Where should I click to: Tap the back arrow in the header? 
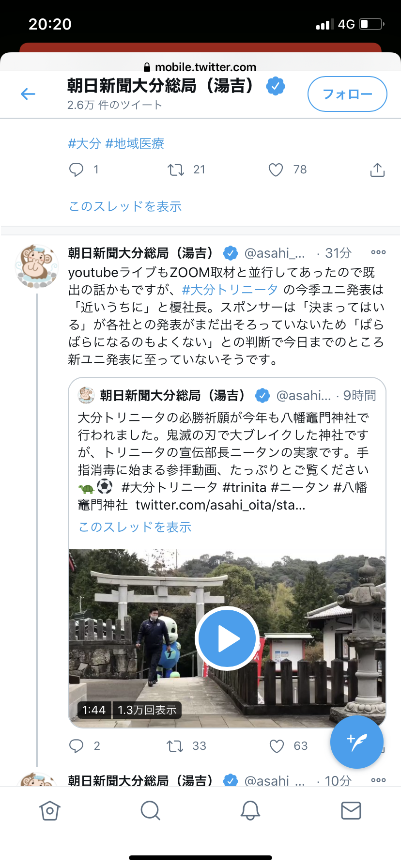[28, 94]
